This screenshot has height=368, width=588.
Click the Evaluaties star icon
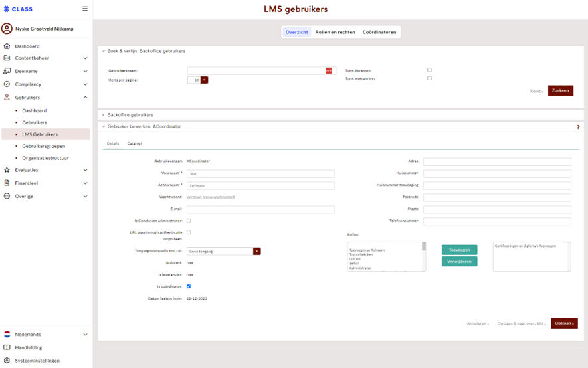7,170
